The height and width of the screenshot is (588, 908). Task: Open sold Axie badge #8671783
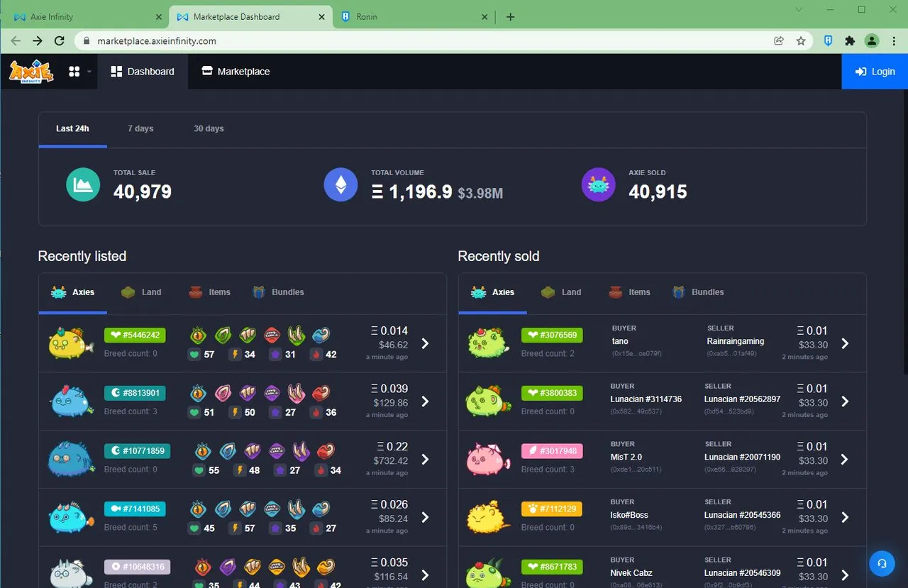click(x=552, y=567)
